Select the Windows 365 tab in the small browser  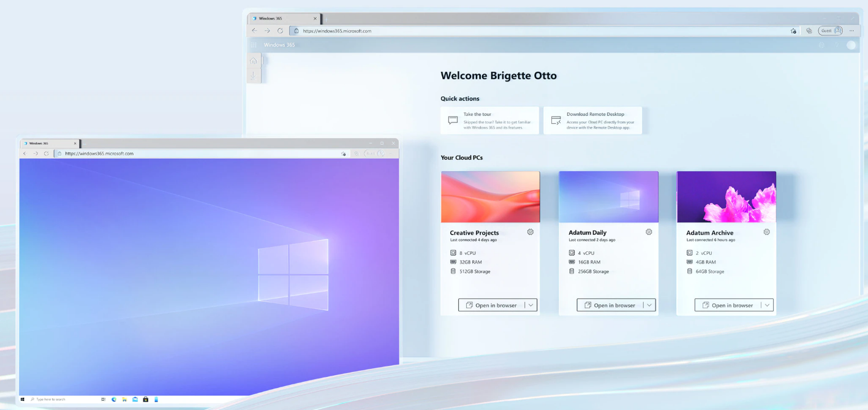pyautogui.click(x=49, y=143)
